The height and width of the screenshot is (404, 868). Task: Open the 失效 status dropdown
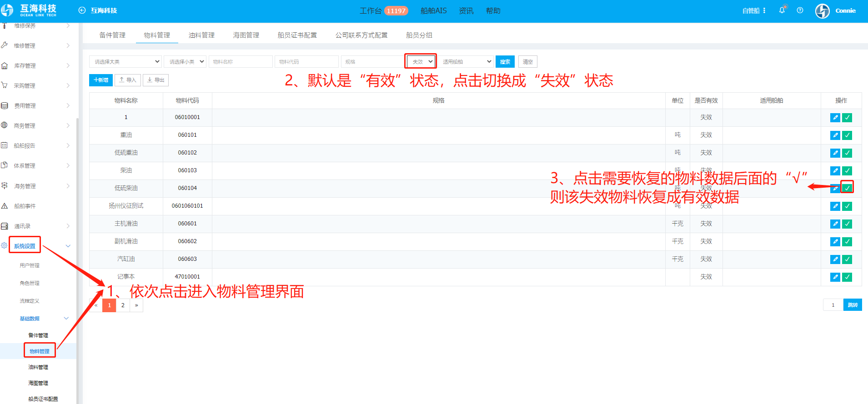[x=421, y=61]
